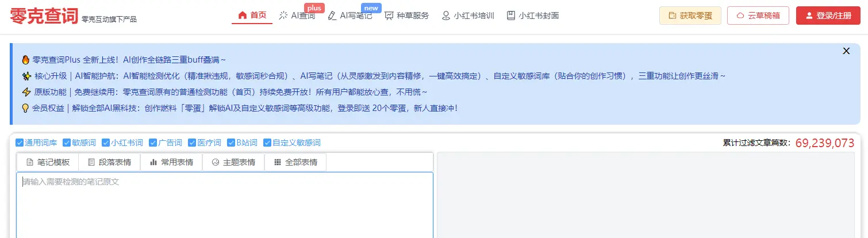Click the lightning icon beside 原版功能
The height and width of the screenshot is (238, 868).
click(26, 92)
